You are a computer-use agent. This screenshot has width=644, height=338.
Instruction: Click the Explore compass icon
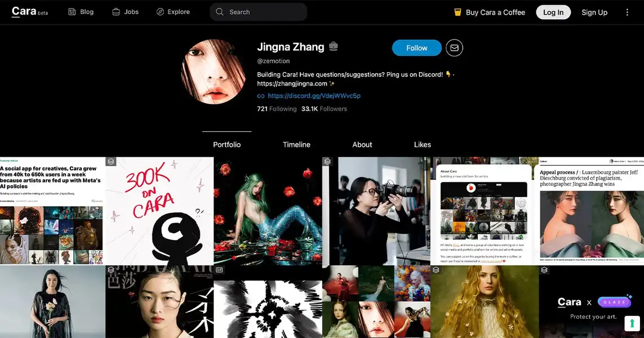point(160,12)
